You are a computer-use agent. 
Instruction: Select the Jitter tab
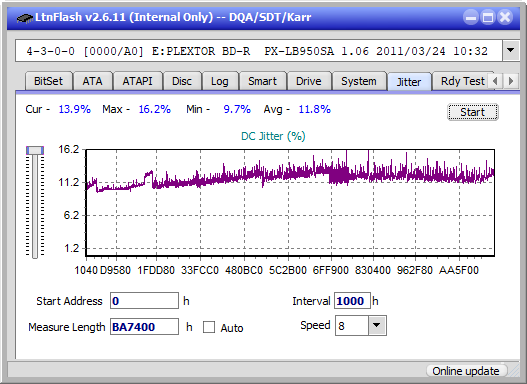coord(409,82)
